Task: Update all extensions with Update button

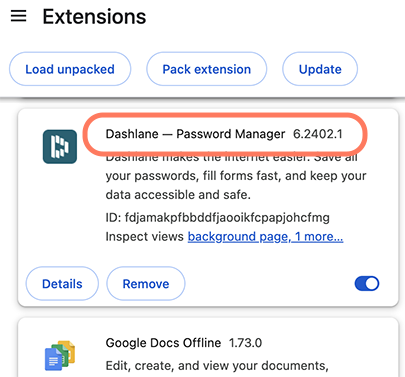Action: 320,69
